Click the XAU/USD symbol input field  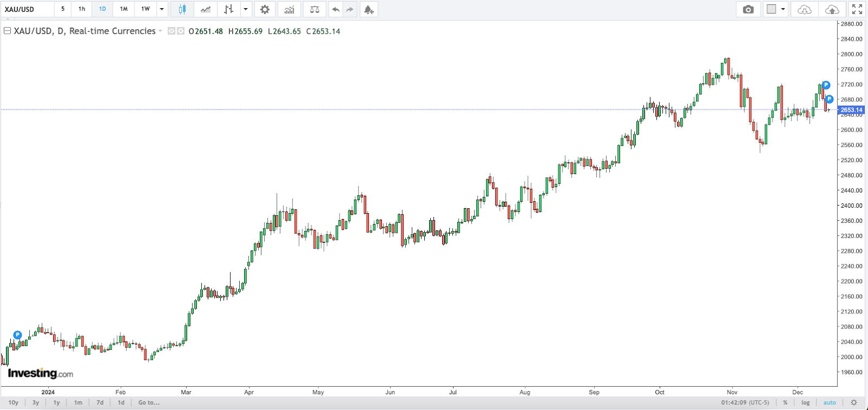pyautogui.click(x=27, y=9)
